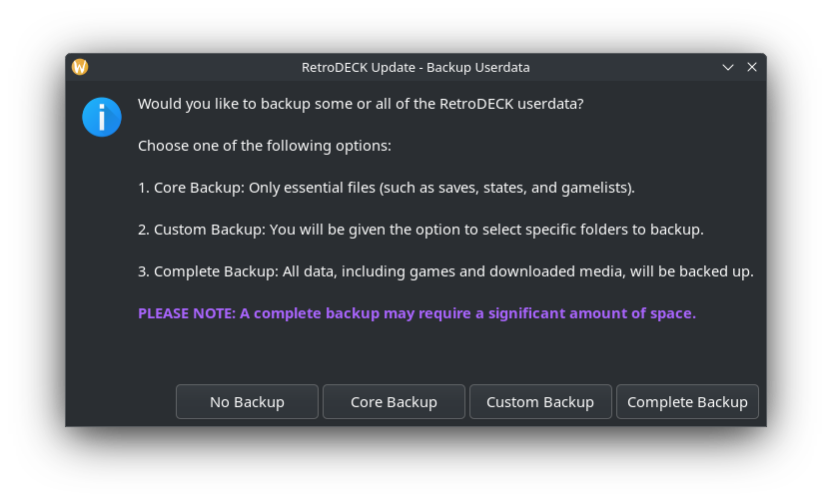The width and height of the screenshot is (832, 504).
Task: Click empty title bar space next to W icon
Action: click(x=191, y=67)
